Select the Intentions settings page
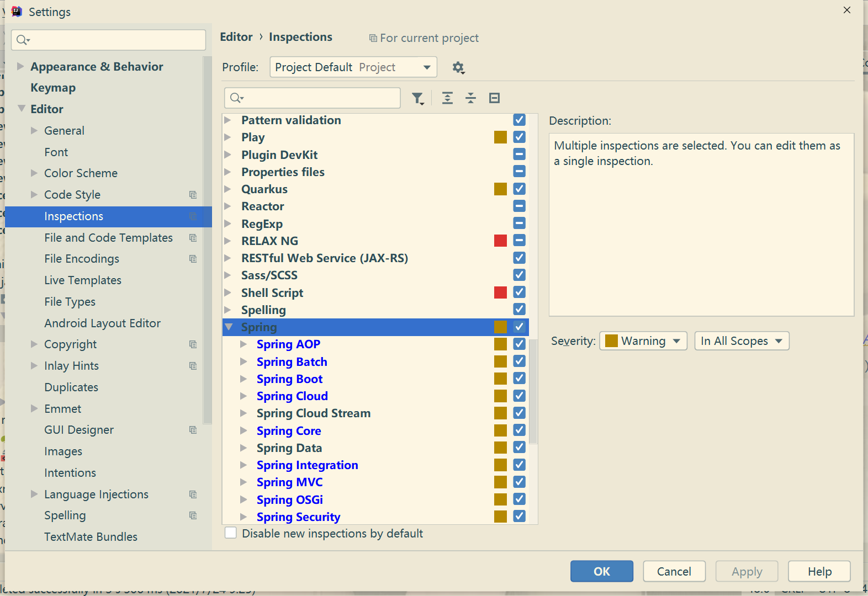This screenshot has height=596, width=868. coord(70,473)
